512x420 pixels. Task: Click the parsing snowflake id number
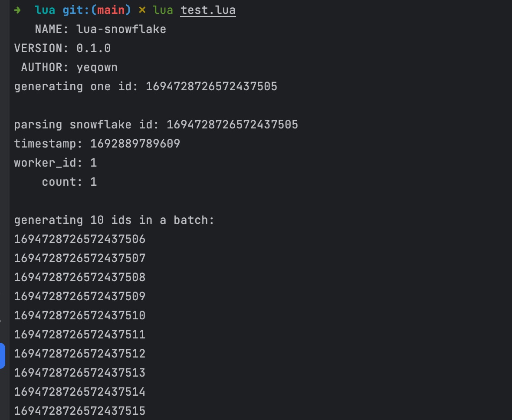(233, 125)
